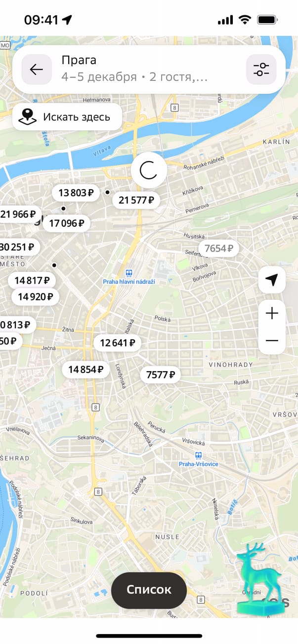Tap 'Искать здесь' search here button
This screenshot has width=298, height=644.
(67, 117)
